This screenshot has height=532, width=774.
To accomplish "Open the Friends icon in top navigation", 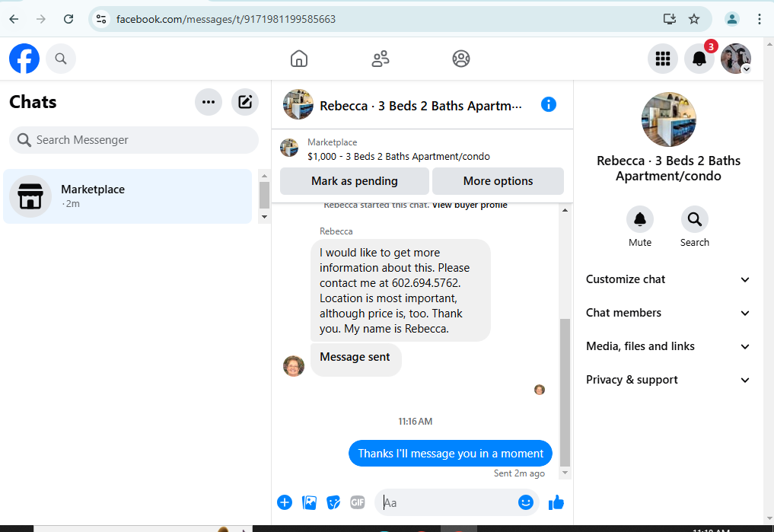I will coord(380,59).
